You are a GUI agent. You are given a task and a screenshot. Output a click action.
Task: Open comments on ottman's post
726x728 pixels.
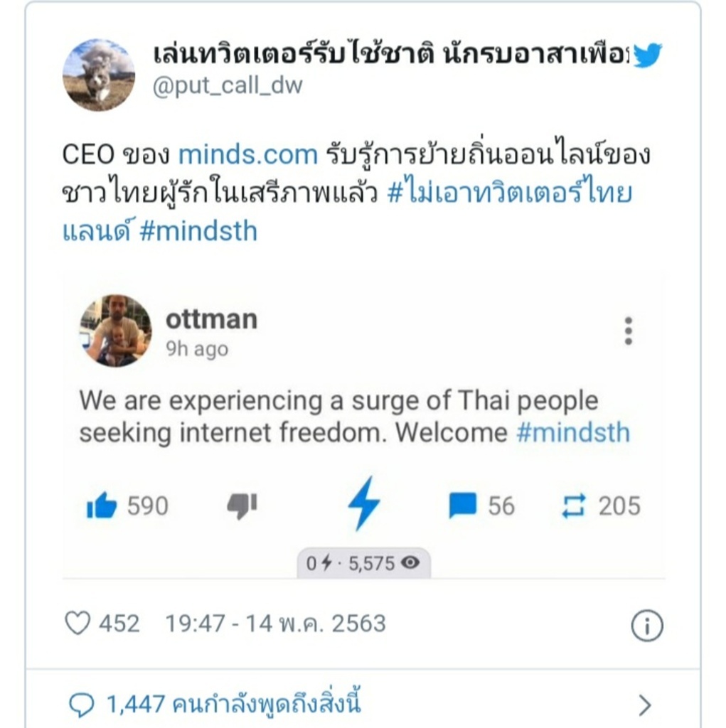(463, 506)
